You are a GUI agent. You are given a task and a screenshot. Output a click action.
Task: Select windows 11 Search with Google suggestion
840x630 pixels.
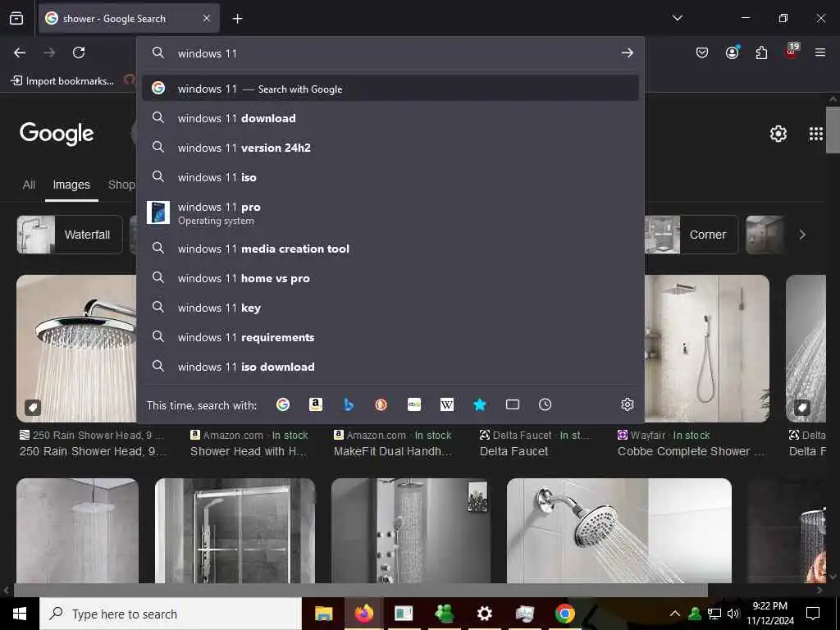(x=390, y=89)
